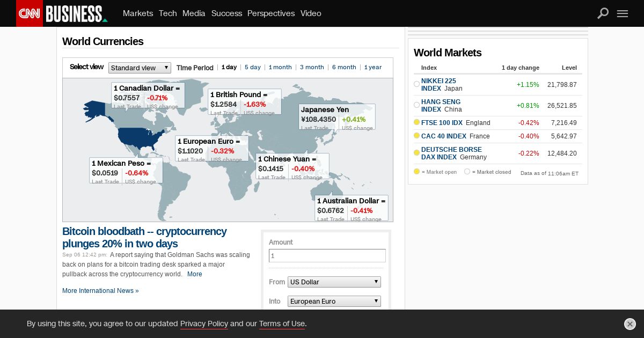Click the British Pound rate box

(x=245, y=102)
